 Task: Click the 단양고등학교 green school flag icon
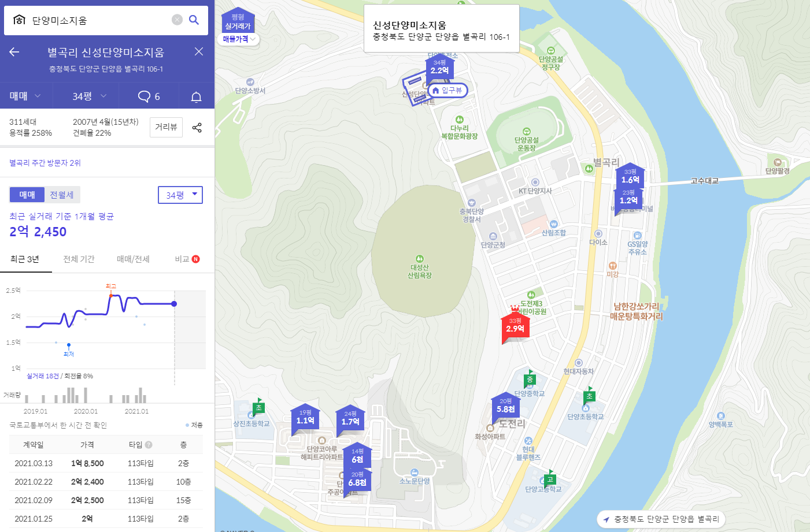(x=550, y=479)
